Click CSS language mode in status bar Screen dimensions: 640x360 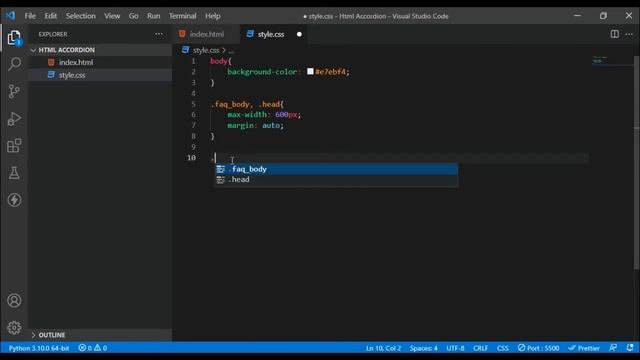tap(502, 348)
